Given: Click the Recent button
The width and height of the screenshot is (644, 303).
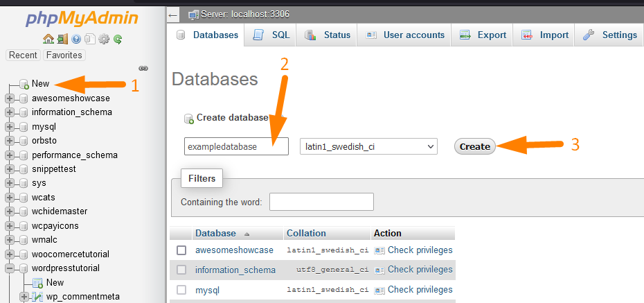Looking at the screenshot, I should pos(23,55).
